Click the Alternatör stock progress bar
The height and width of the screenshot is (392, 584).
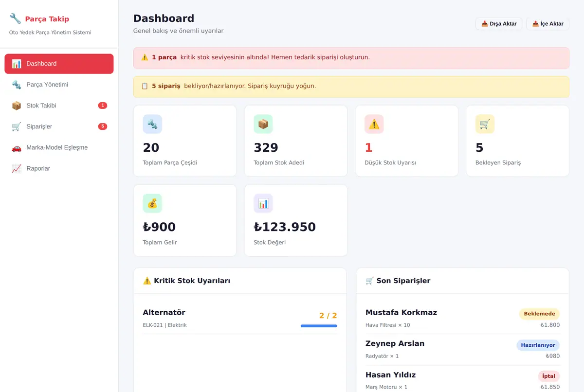319,326
